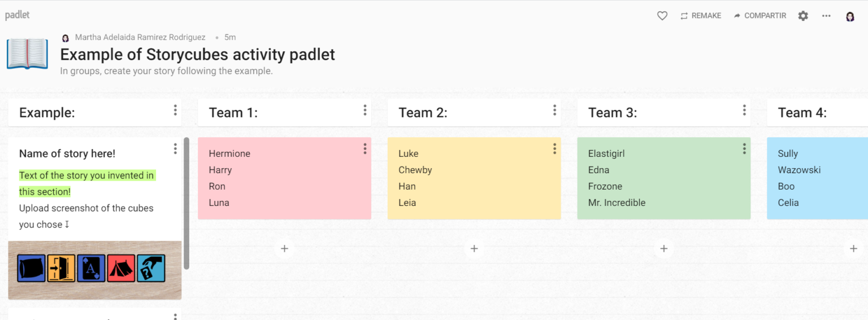868x320 pixels.
Task: Open options for the Luke post
Action: coord(555,148)
